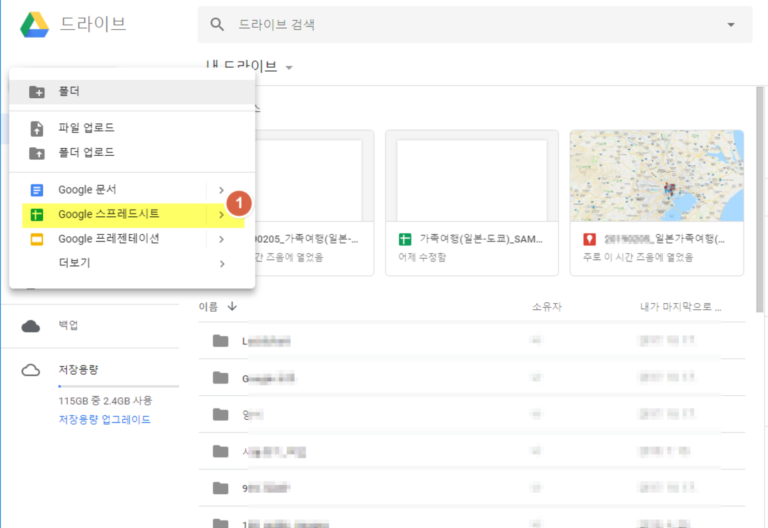Expand the 더보기 submenu arrow
Image resolution: width=768 pixels, height=528 pixels.
coord(222,264)
